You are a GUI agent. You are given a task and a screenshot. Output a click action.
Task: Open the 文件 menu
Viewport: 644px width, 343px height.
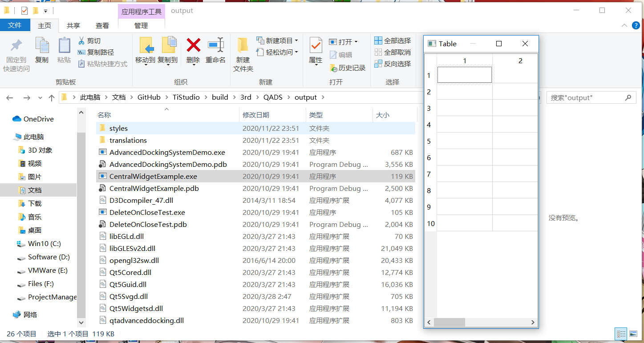click(15, 25)
